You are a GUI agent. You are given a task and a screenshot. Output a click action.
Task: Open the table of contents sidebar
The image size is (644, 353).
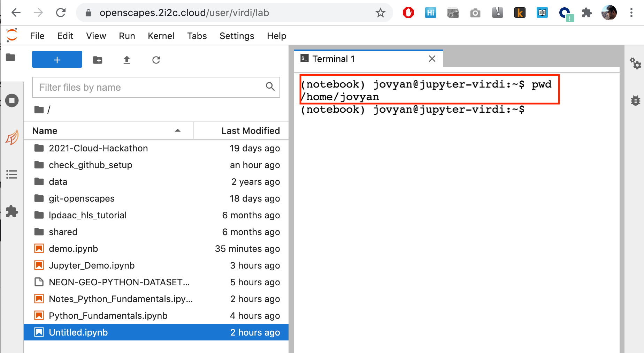[12, 174]
